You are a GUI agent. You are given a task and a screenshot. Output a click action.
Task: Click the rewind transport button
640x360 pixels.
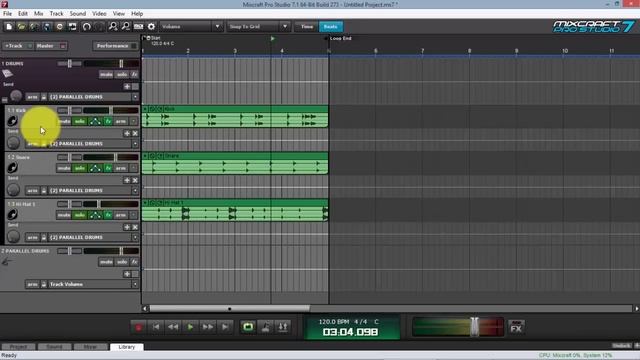[173, 327]
